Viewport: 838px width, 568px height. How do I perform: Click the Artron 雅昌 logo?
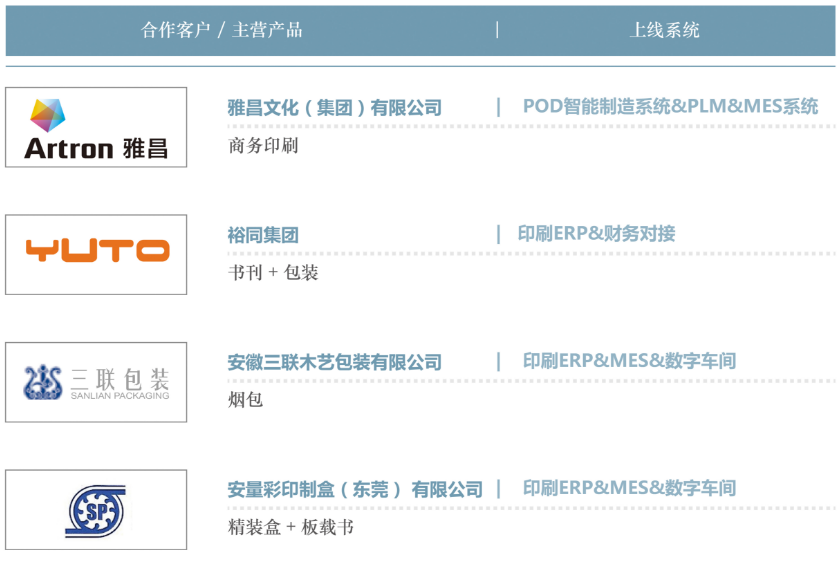coord(96,127)
